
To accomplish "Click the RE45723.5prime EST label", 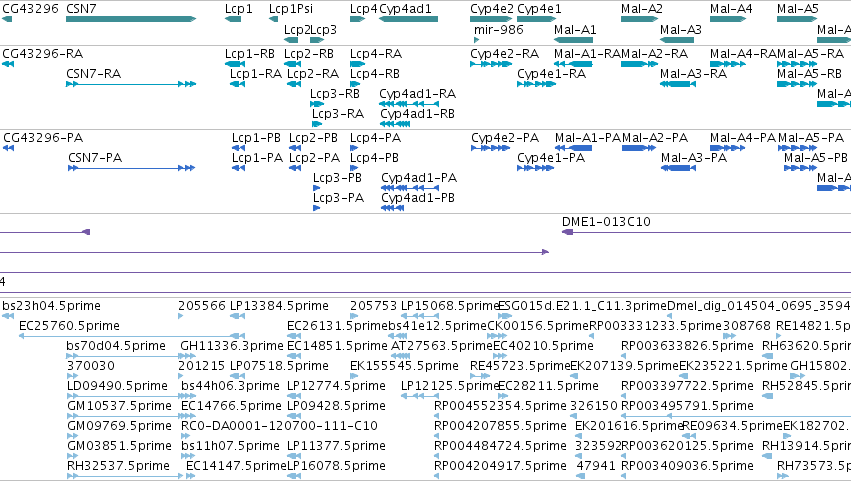I will pos(520,366).
